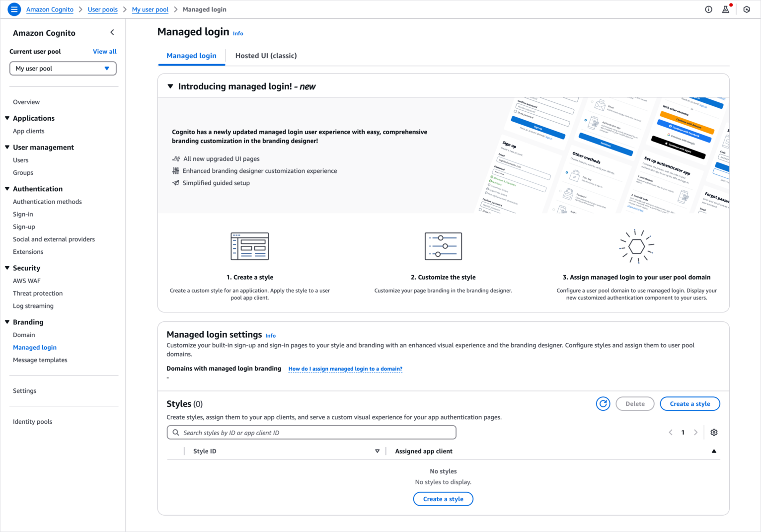Click 'All new upgraded UI pages' text
Viewport: 761px width, 532px height.
pos(222,159)
